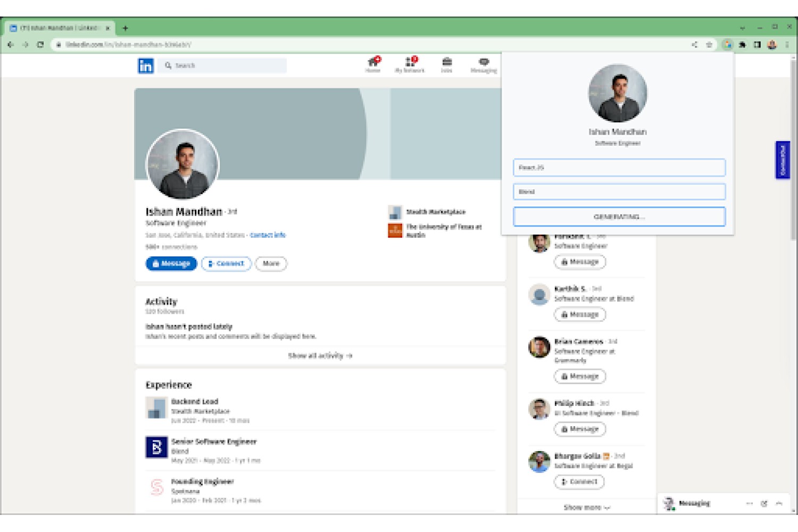Screen dimensions: 798x532
Task: Click the Backend Lead entry title
Action: point(195,402)
